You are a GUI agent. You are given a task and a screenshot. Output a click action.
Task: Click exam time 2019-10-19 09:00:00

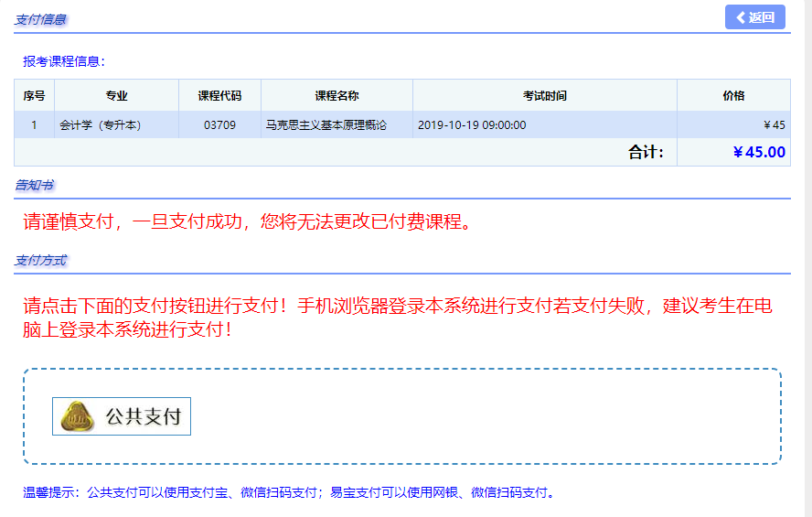[x=472, y=125]
